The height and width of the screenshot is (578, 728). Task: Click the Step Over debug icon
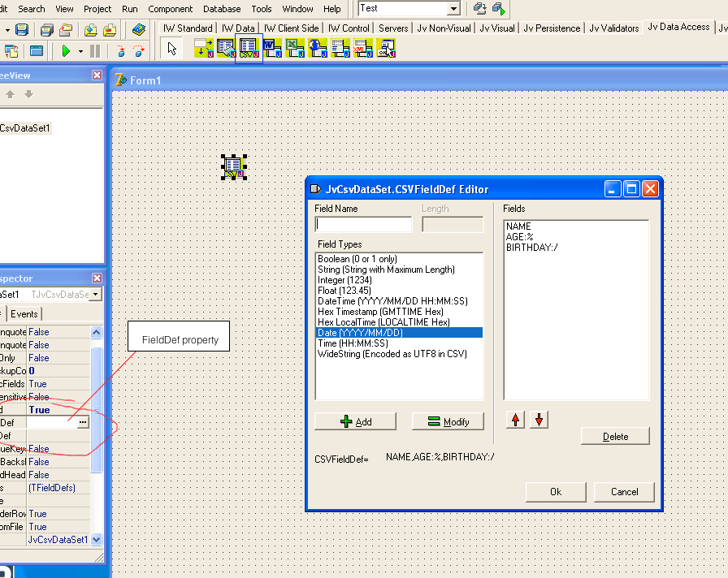139,50
